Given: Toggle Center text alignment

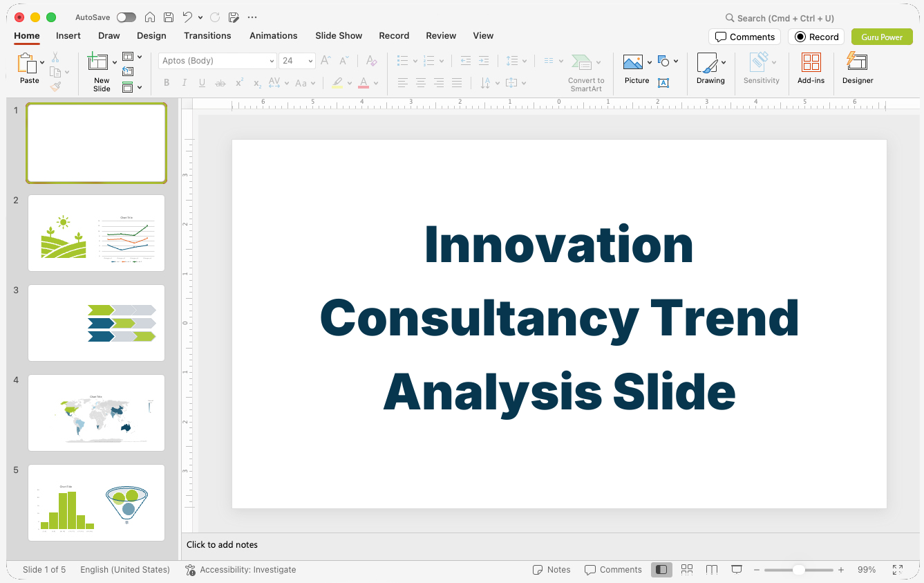Looking at the screenshot, I should (421, 83).
